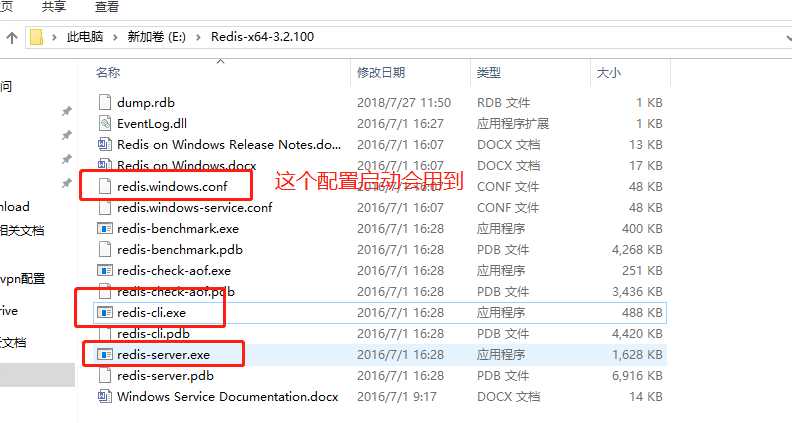Screen dimensions: 792x423
Task: Select the file redis-server.exe
Action: (163, 355)
